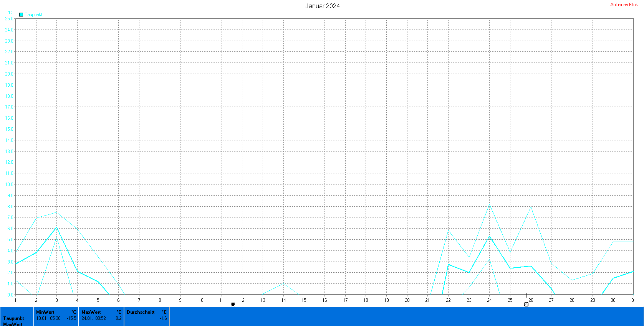The image size is (644, 326).
Task: Click the 'Januar 2024' chart title
Action: coord(322,6)
